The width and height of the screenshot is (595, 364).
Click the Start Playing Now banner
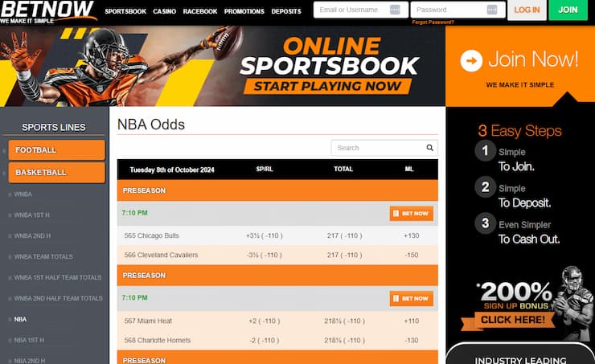[x=327, y=87]
